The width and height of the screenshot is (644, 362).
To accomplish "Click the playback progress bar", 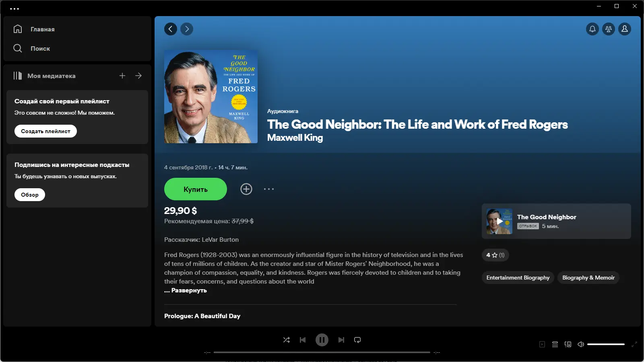I will pyautogui.click(x=322, y=352).
